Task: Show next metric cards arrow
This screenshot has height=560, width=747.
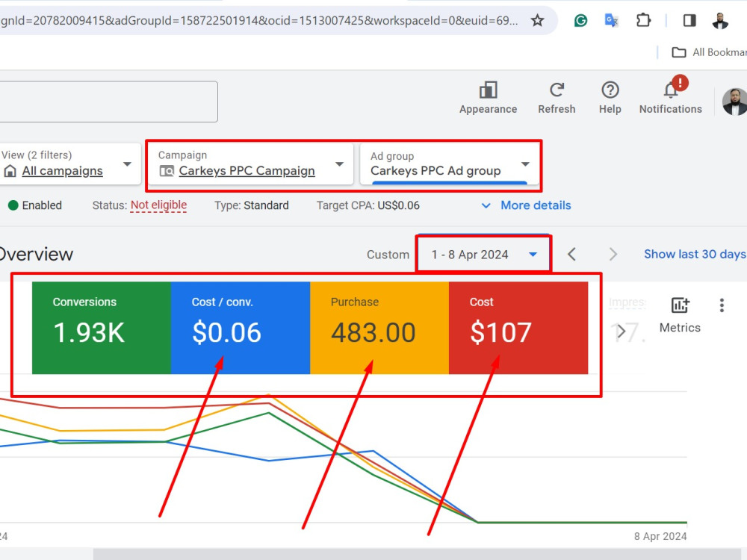Action: click(x=620, y=331)
